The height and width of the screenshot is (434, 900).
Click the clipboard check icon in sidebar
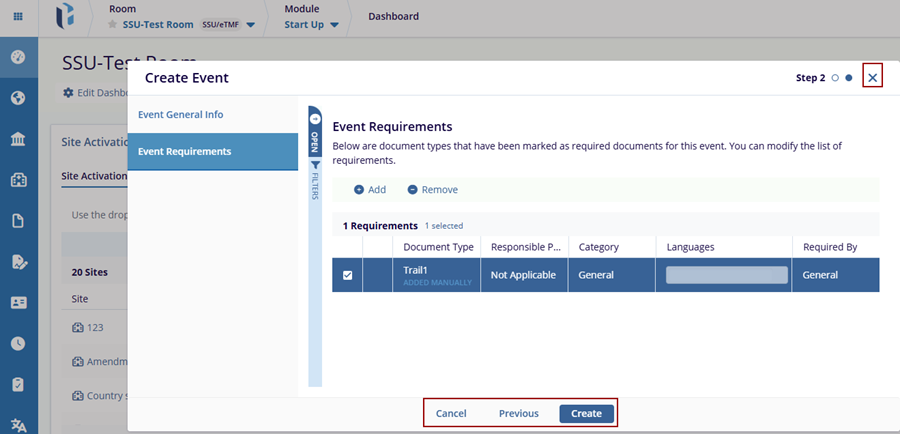[18, 384]
